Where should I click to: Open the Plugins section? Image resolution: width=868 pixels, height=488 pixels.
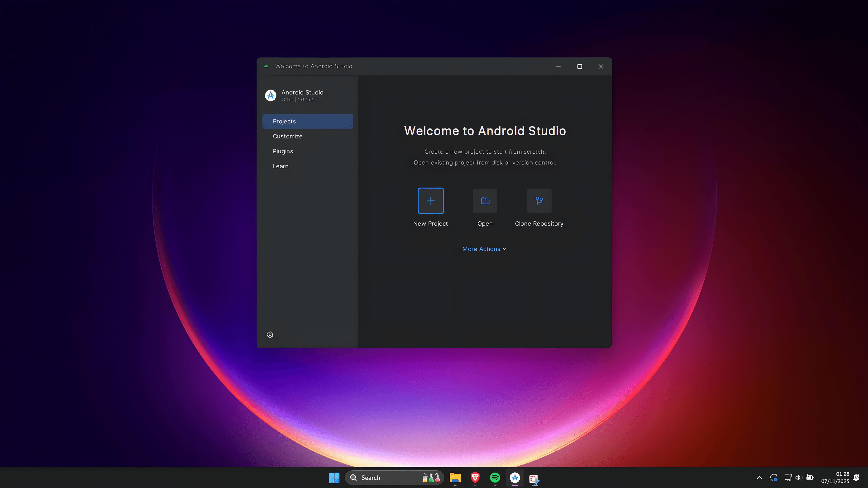(x=283, y=151)
